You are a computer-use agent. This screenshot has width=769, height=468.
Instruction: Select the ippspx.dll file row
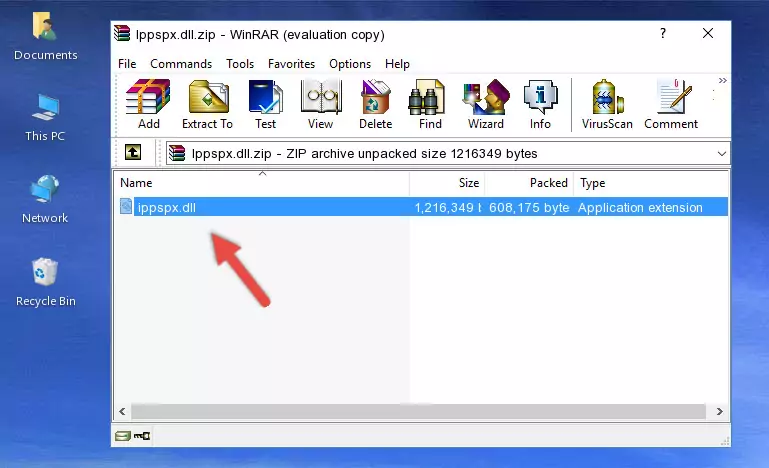click(422, 207)
